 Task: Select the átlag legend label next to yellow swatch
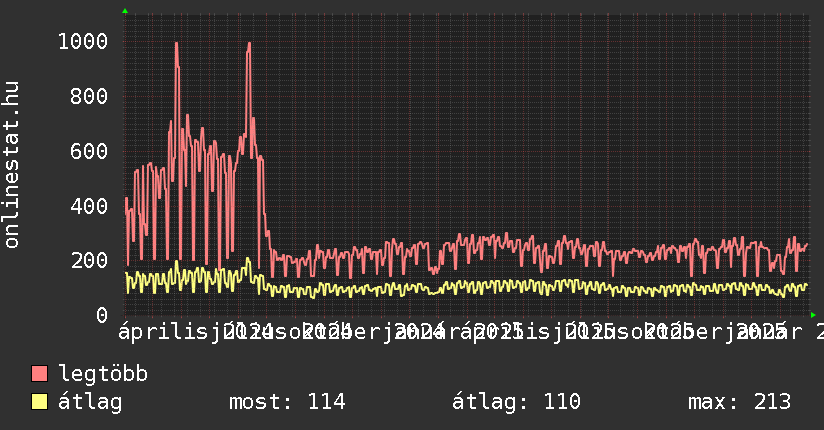click(x=90, y=402)
